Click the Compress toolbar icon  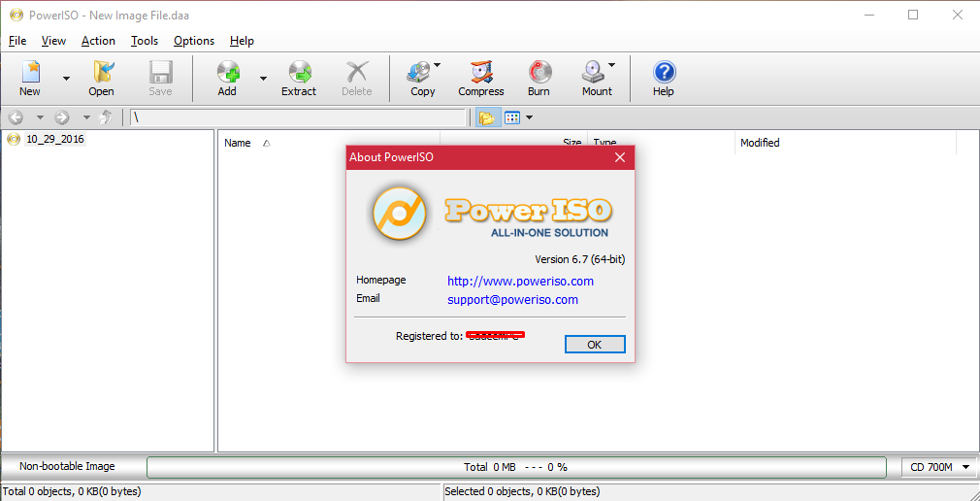point(481,73)
